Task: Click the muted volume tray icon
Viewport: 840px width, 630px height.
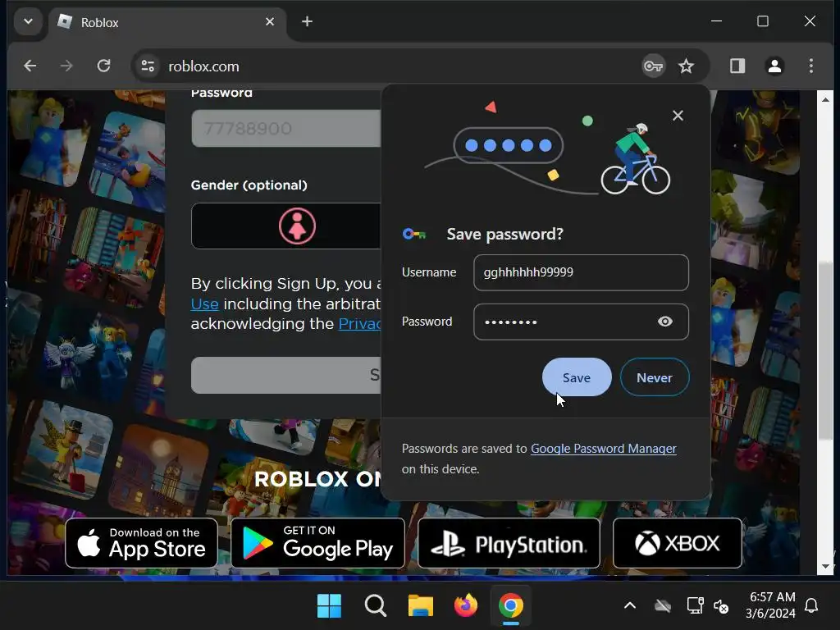Action: 721,606
